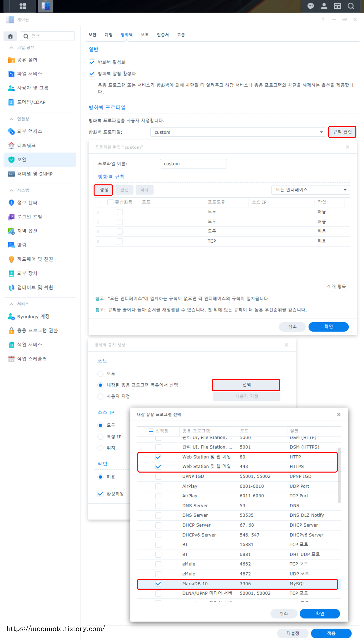This screenshot has width=364, height=640.
Task: Open the 방화벽 프로파일 custom dropdown
Action: (238, 132)
